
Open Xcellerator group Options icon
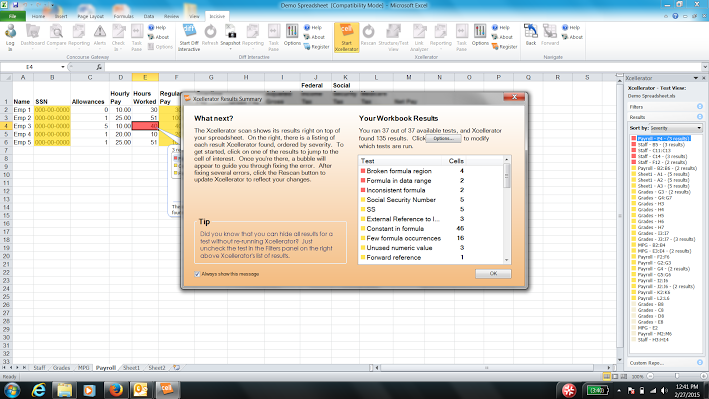click(480, 35)
